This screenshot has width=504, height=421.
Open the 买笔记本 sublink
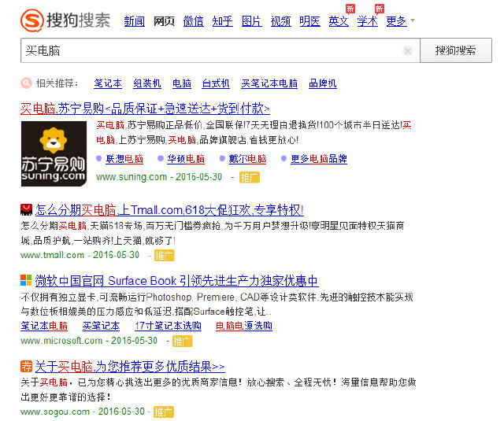pos(101,326)
